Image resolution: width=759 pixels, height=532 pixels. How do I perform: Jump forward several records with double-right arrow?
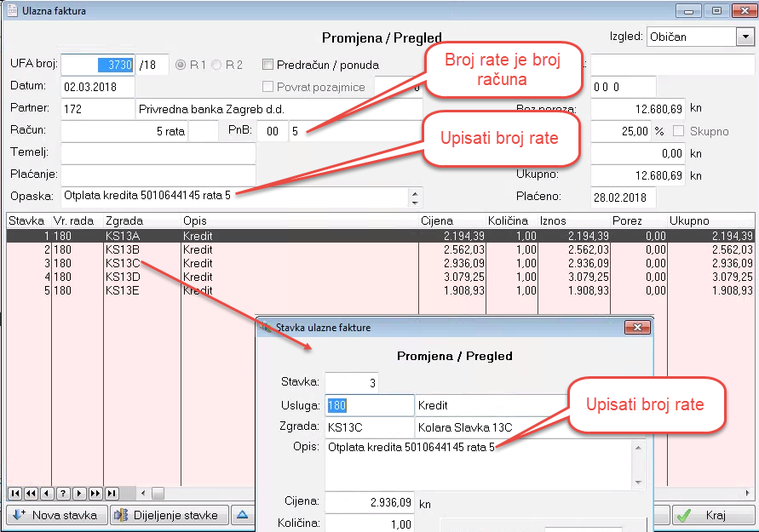[95, 494]
